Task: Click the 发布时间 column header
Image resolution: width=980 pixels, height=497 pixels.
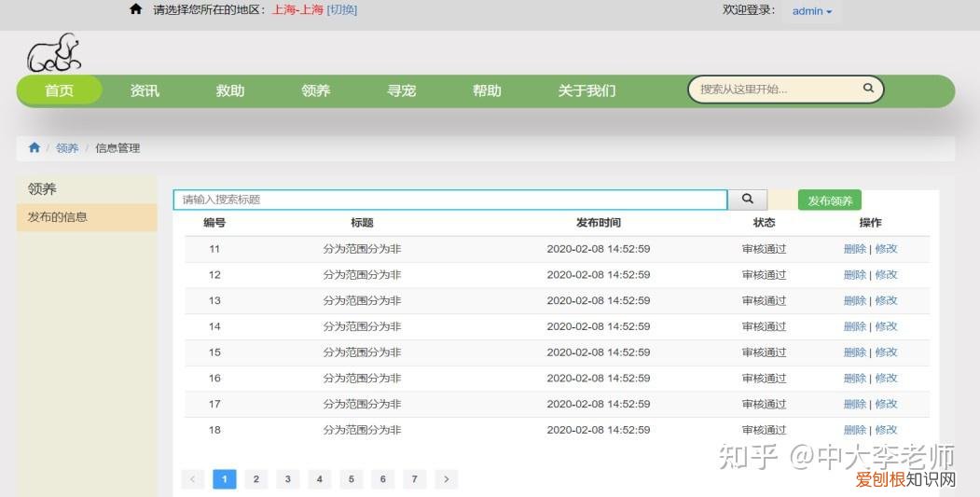Action: click(598, 223)
